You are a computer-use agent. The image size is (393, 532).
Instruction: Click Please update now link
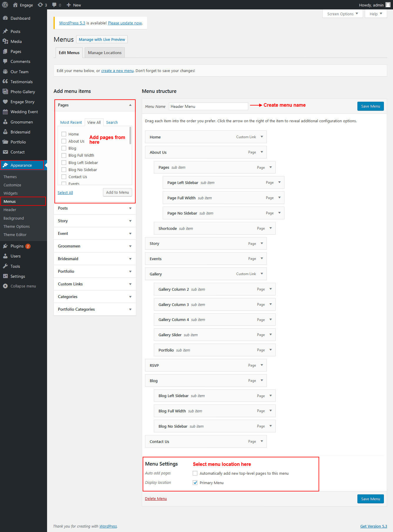click(125, 23)
